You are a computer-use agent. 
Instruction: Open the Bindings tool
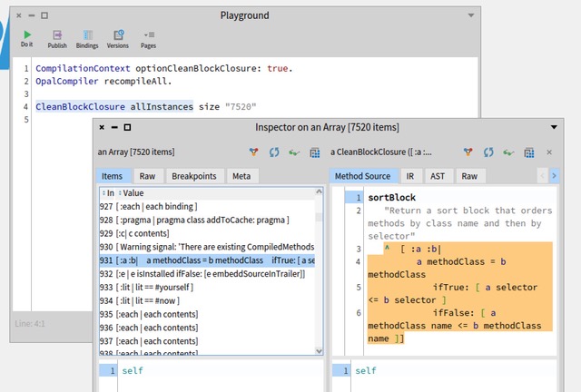tap(87, 37)
